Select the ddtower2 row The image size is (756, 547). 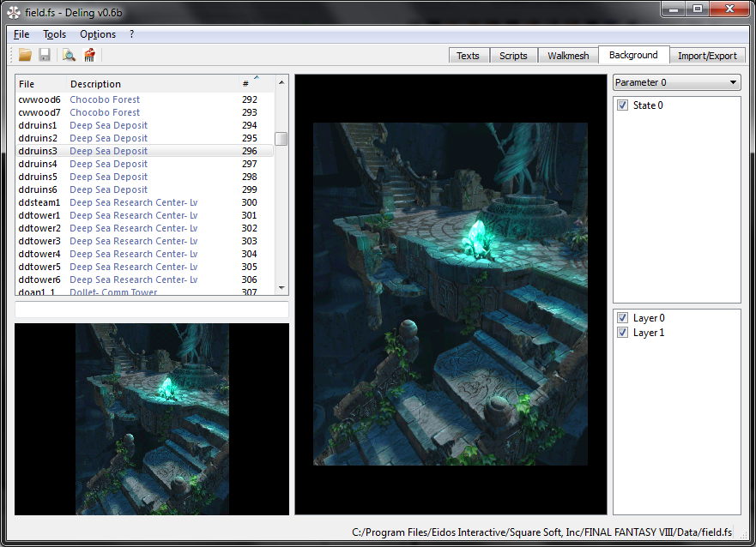pos(145,228)
